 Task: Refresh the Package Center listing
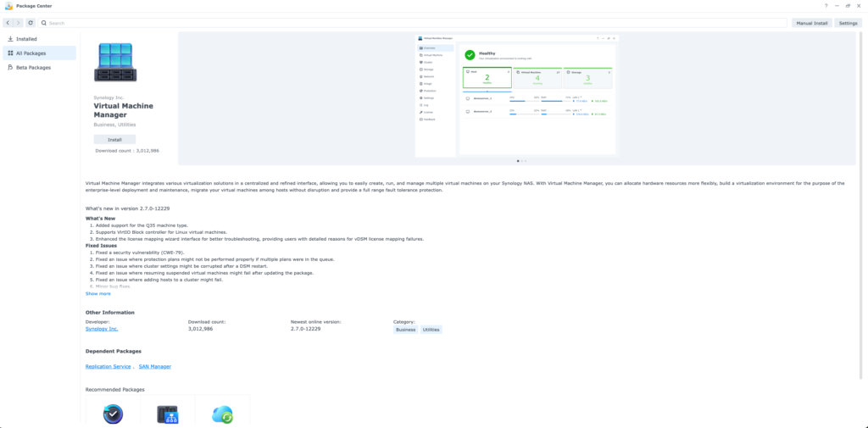[31, 23]
